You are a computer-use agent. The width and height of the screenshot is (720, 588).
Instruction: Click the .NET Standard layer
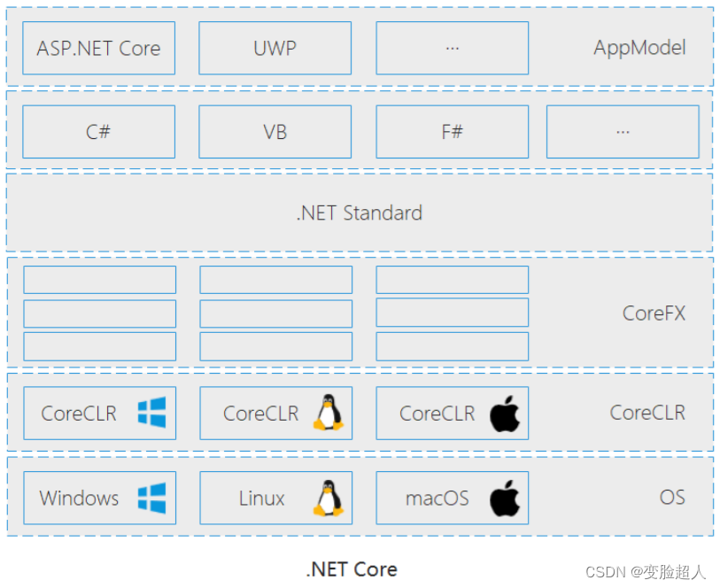coord(359,213)
